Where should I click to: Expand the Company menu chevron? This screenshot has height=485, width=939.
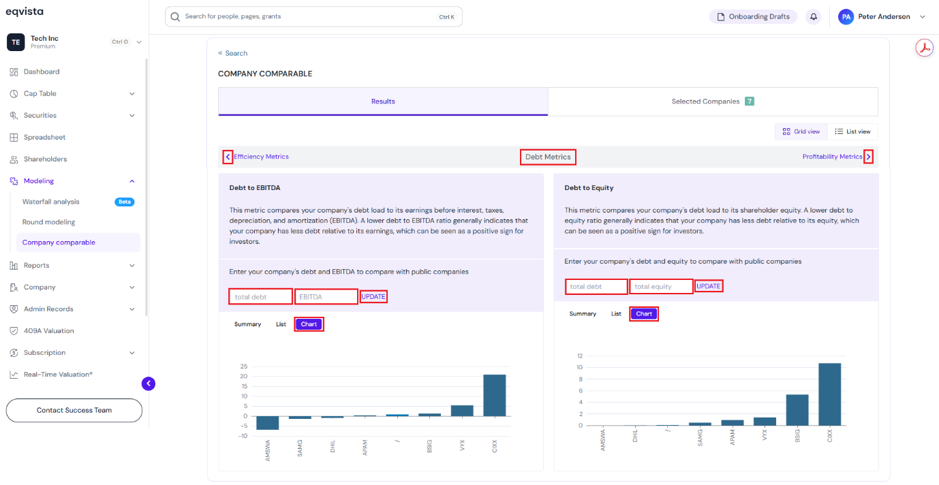tap(132, 287)
